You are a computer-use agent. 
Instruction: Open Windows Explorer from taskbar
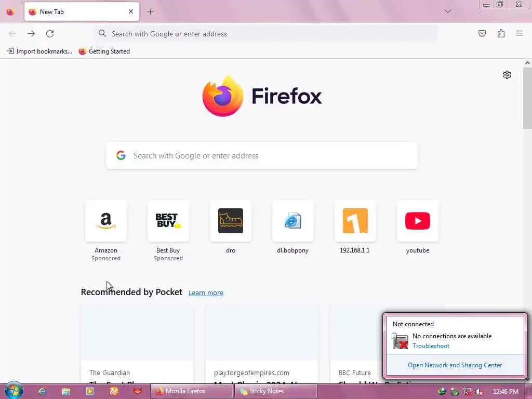tap(66, 391)
